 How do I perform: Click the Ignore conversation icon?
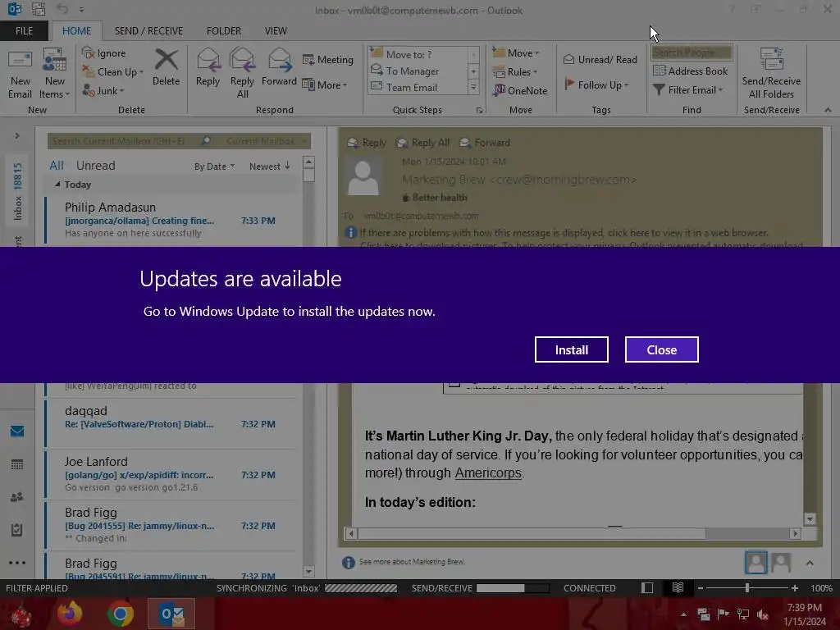[x=104, y=53]
